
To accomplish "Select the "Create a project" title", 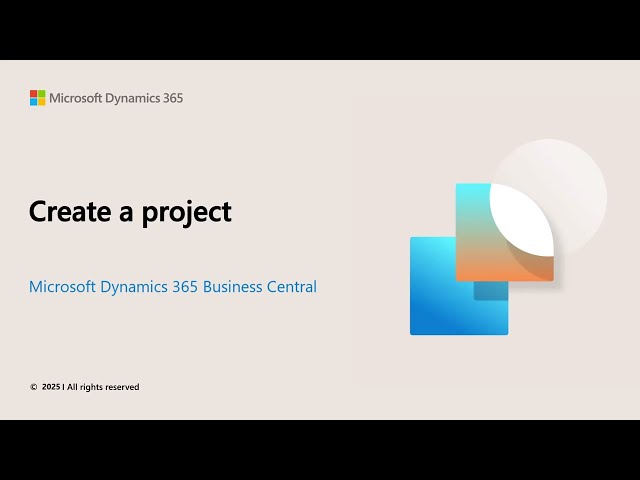I will tap(130, 212).
